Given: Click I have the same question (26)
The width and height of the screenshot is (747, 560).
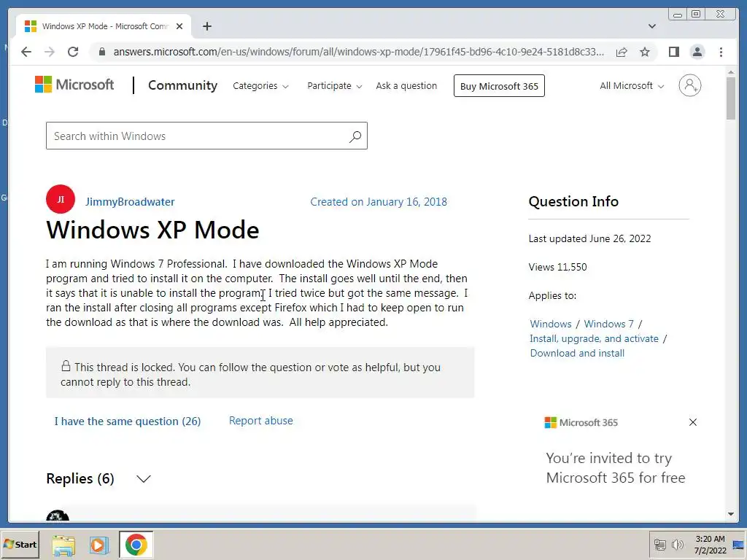Looking at the screenshot, I should click(x=127, y=421).
